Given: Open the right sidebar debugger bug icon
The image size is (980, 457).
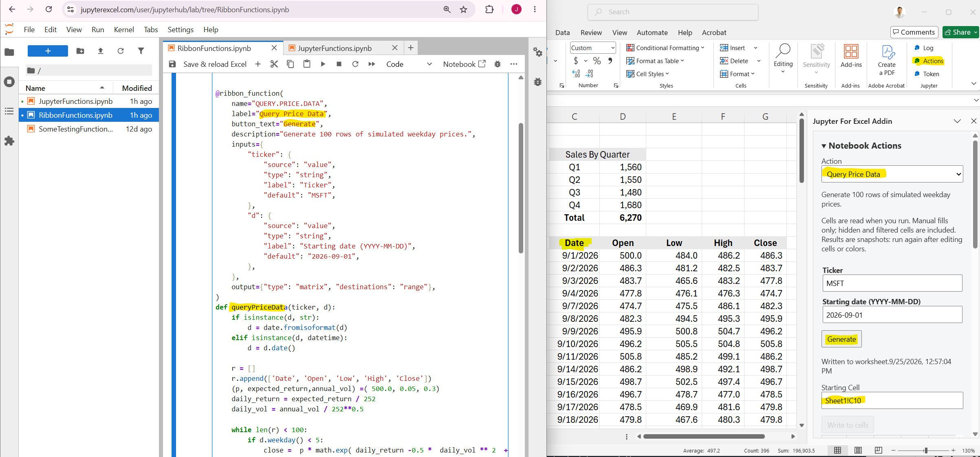Looking at the screenshot, I should (538, 81).
